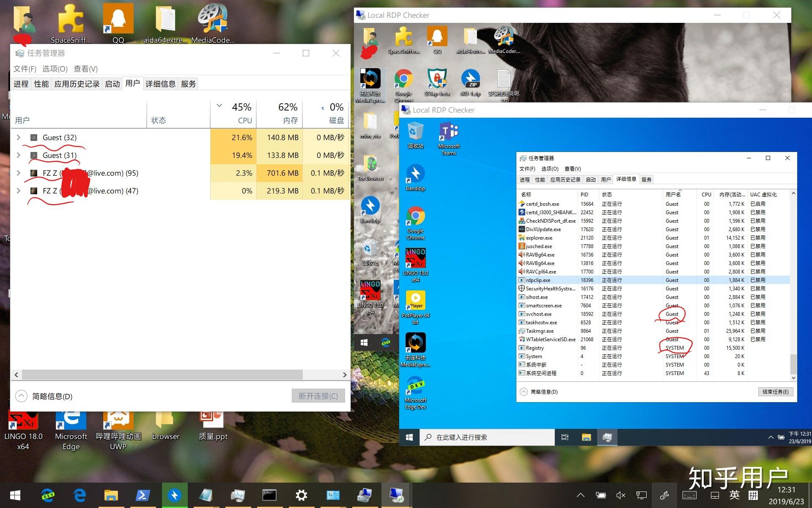Open QQ desktop shortcut
Screen dimensions: 812x508
pos(118,23)
